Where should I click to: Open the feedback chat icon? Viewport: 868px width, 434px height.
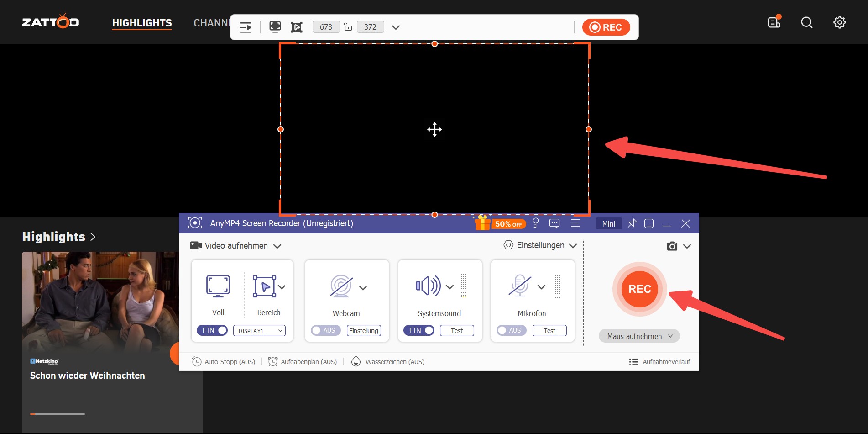coord(554,223)
